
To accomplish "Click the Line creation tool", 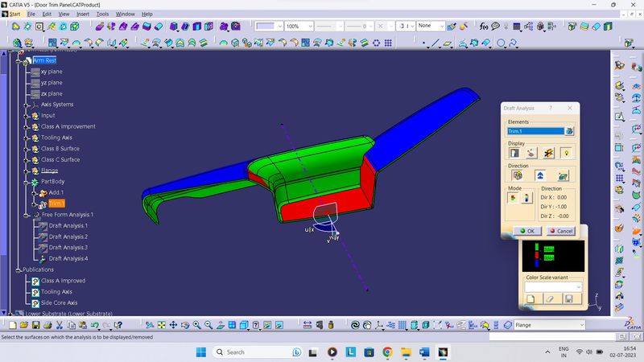I will (x=436, y=43).
